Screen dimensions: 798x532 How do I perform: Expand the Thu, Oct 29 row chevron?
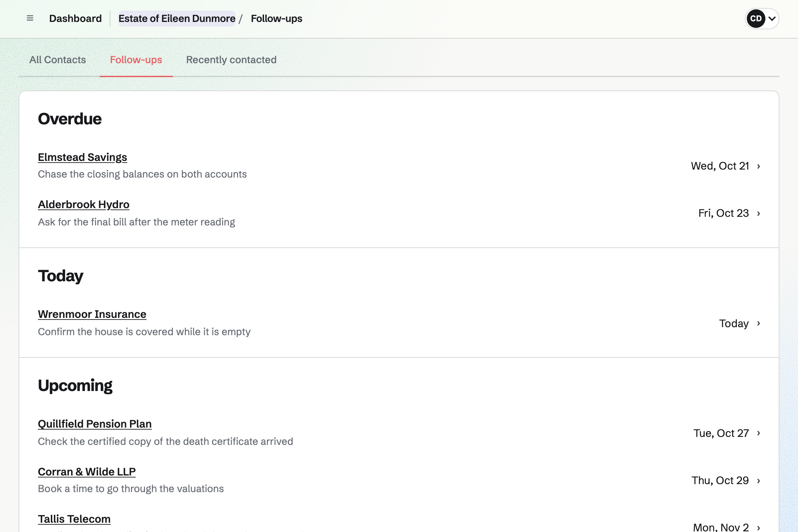coord(759,481)
